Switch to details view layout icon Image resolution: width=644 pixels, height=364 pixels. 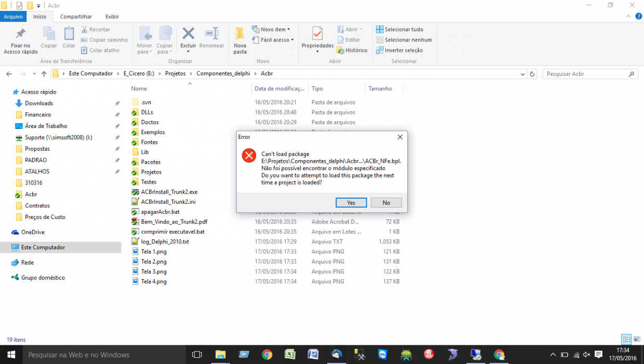coord(627,339)
